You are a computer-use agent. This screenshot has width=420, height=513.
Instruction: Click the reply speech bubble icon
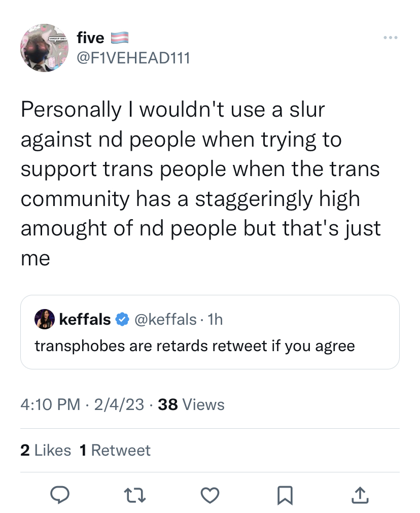(x=59, y=495)
